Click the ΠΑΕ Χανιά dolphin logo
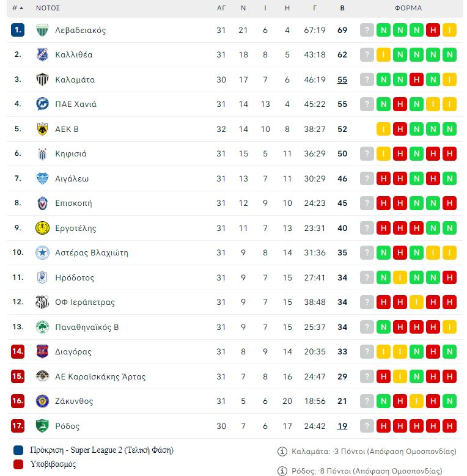 [42, 104]
